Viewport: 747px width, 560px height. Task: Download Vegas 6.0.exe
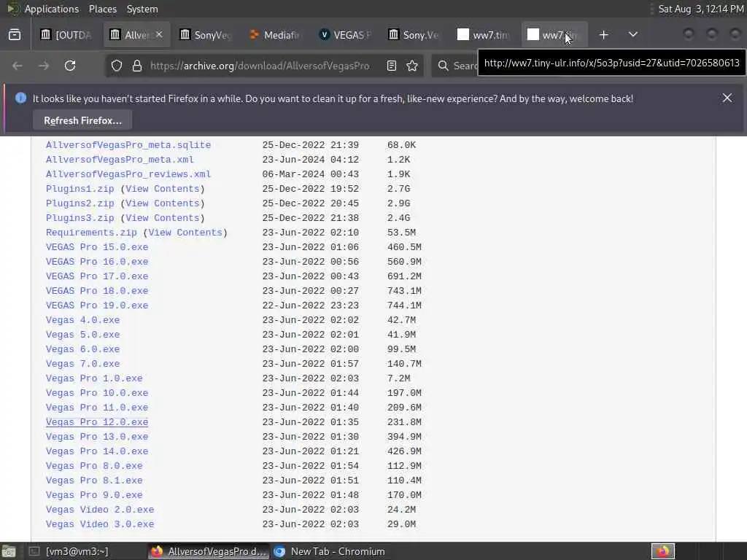83,349
